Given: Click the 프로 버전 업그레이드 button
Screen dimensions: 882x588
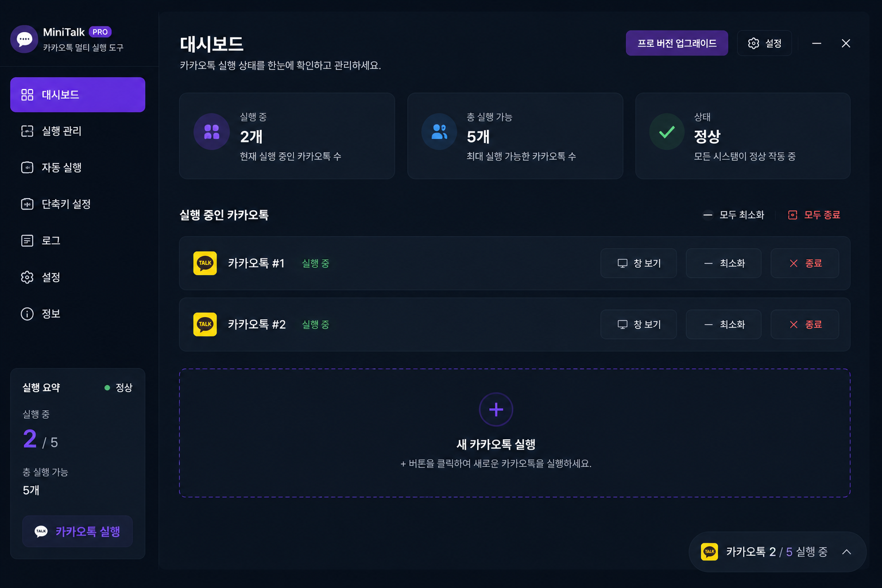Looking at the screenshot, I should [677, 43].
